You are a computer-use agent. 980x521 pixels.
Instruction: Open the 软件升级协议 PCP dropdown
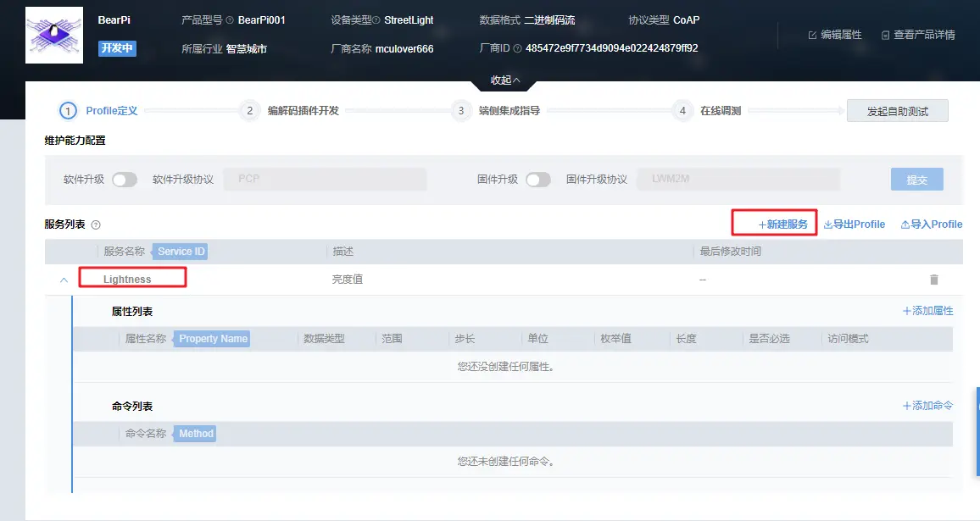click(x=325, y=179)
